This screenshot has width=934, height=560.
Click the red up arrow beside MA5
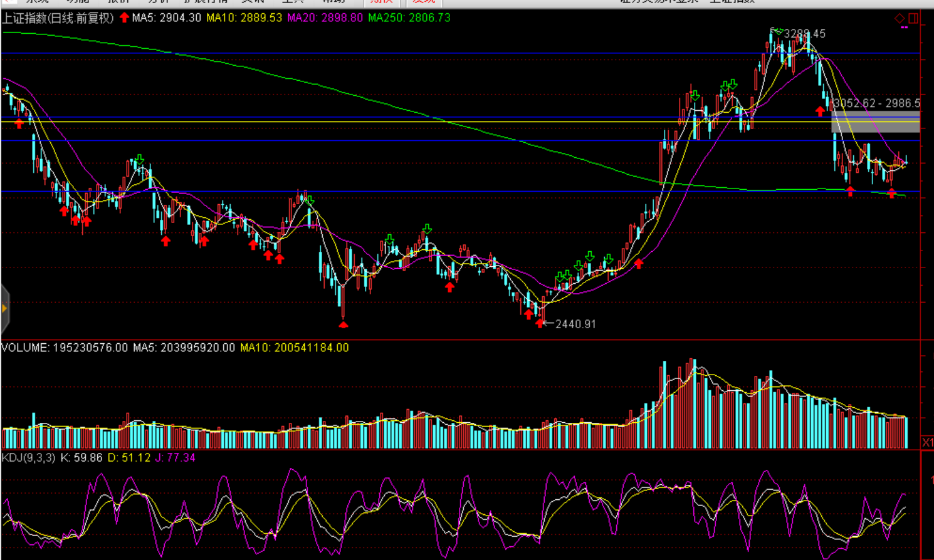tap(124, 18)
